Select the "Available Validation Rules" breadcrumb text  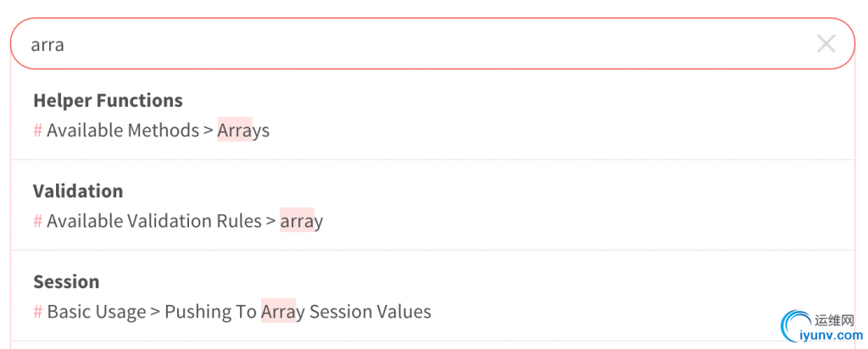point(154,221)
